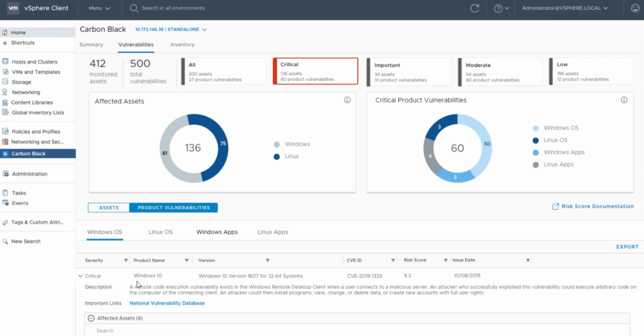
Task: Click the Tasks clipboard icon
Action: (x=5, y=193)
